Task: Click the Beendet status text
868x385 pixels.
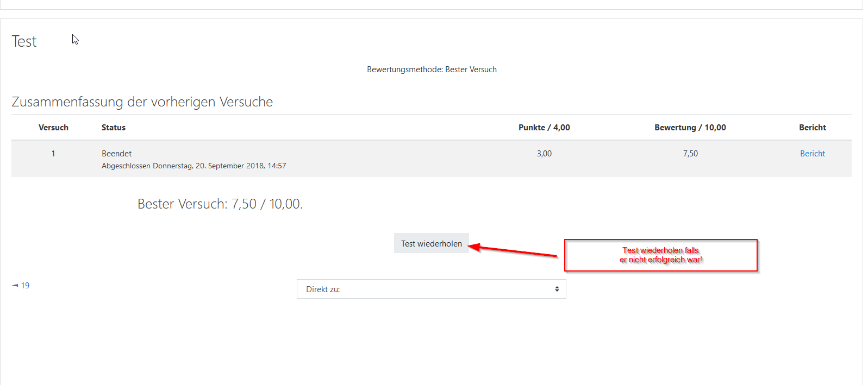Action: (x=116, y=154)
